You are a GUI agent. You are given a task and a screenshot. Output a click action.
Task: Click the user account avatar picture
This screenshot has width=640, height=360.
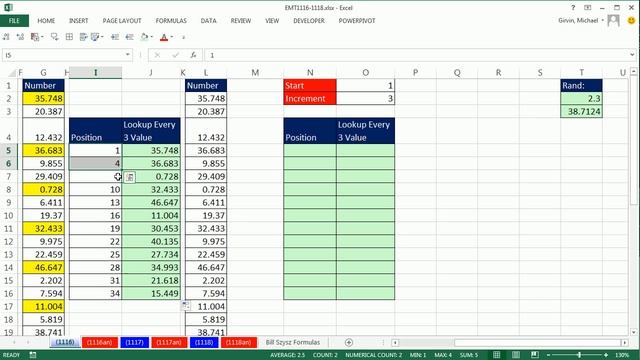(x=614, y=20)
